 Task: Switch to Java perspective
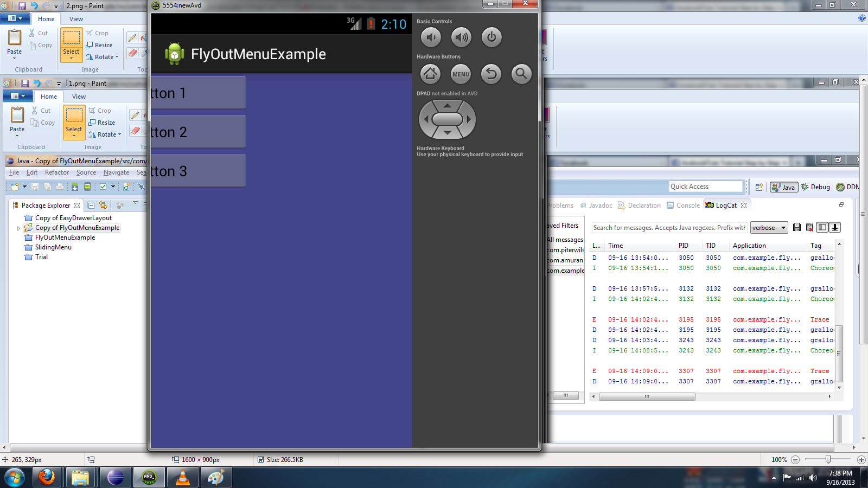tap(784, 187)
